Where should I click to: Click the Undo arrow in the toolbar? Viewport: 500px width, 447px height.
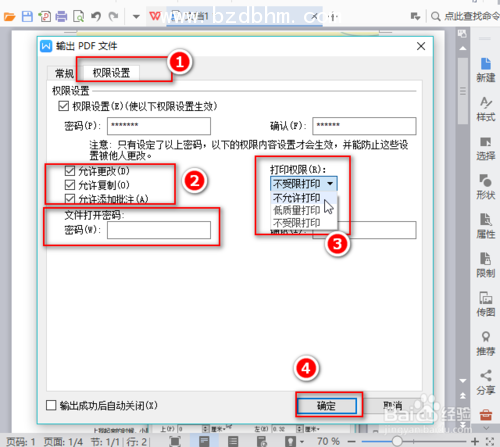(x=96, y=16)
